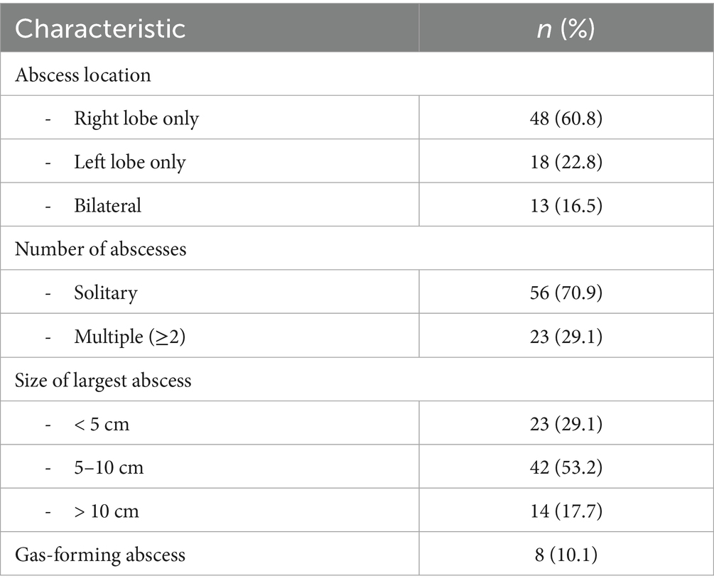Select the 48 (60.8) value cell
This screenshot has height=588, width=714.
pyautogui.click(x=566, y=118)
